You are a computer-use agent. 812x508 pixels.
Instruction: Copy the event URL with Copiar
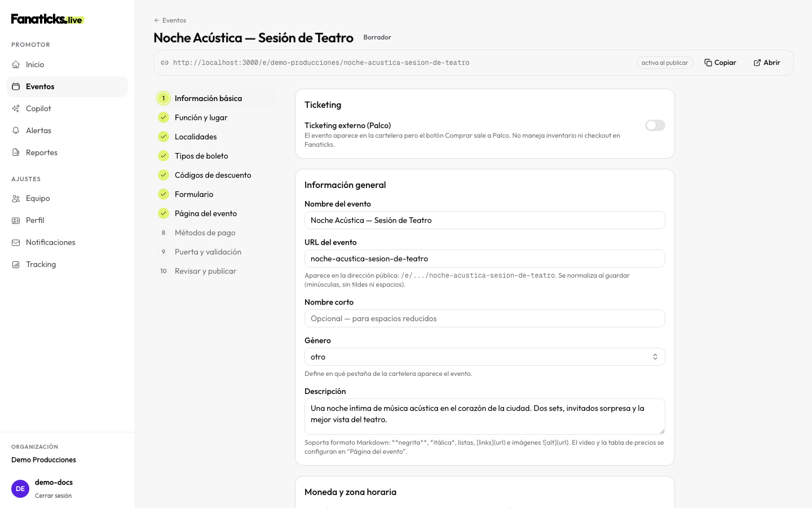click(x=720, y=63)
